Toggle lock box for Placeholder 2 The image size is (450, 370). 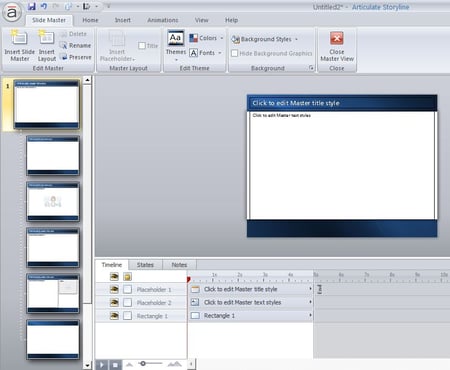coord(127,303)
